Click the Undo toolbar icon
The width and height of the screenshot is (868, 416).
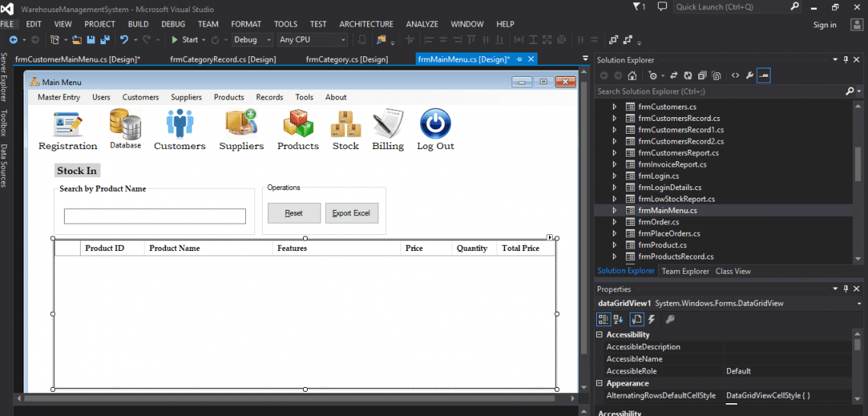(x=124, y=40)
